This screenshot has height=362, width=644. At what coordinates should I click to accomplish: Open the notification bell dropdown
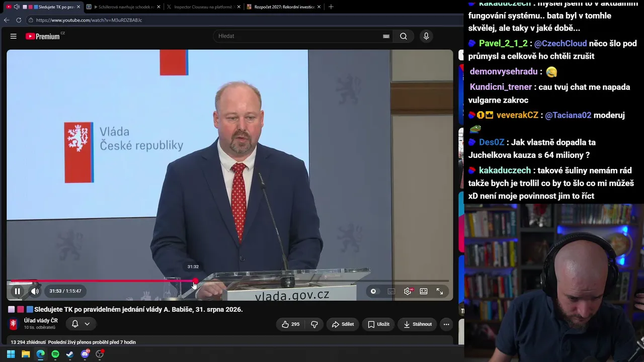point(80,324)
